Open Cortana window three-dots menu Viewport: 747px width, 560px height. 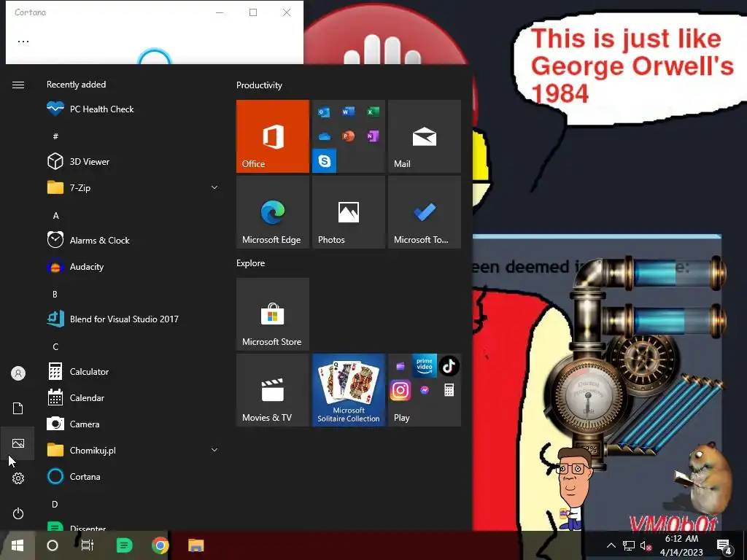pos(23,42)
